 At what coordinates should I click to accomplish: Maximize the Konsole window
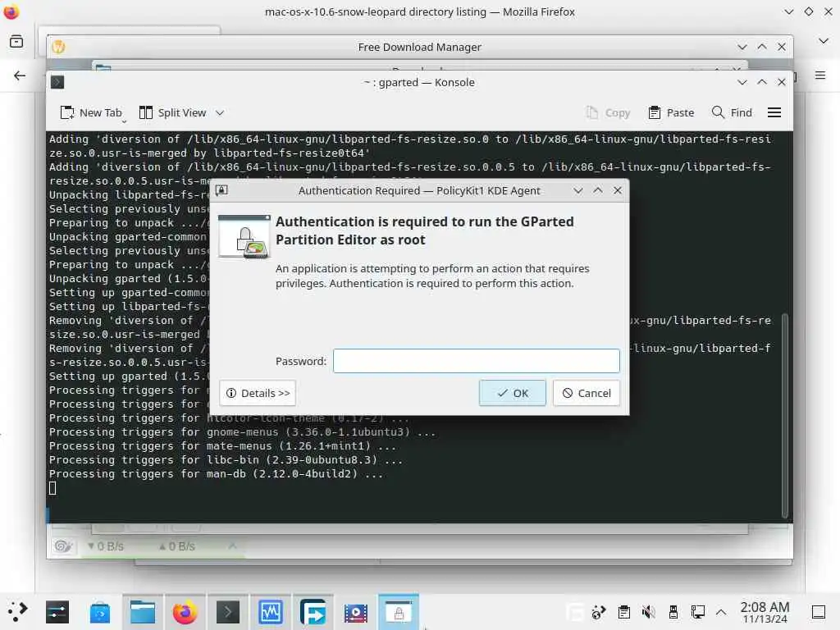pos(762,82)
